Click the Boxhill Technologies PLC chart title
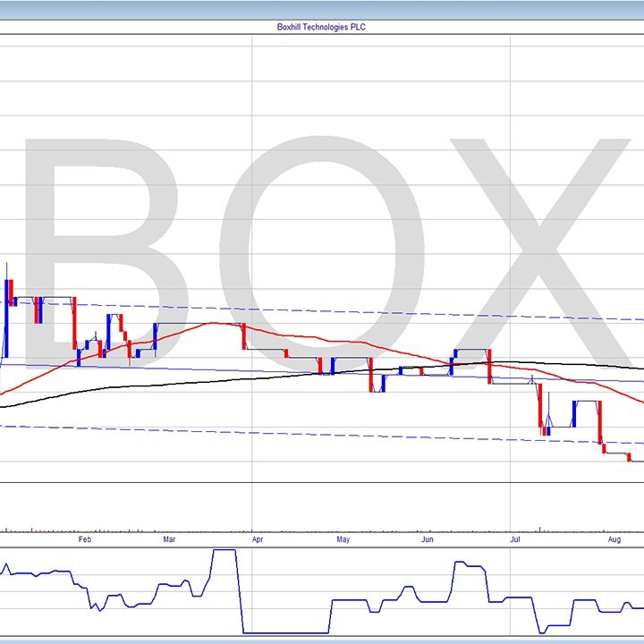The width and height of the screenshot is (644, 644). (321, 27)
